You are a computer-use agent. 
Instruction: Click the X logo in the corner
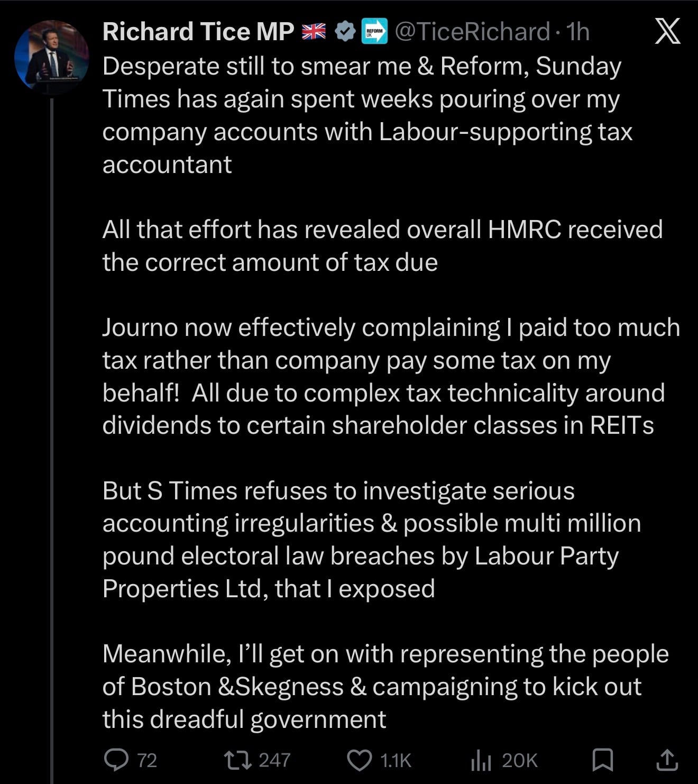(x=667, y=32)
